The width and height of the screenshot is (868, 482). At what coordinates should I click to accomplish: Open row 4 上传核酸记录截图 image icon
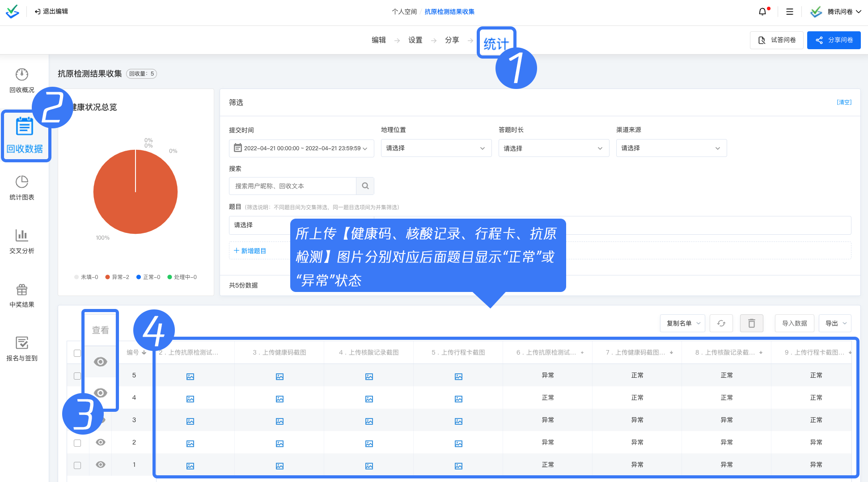(369, 399)
